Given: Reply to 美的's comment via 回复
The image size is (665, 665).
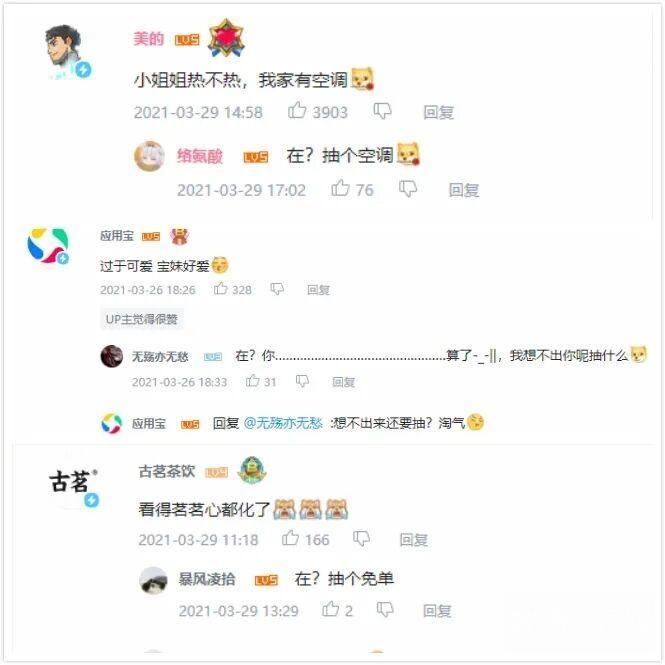Looking at the screenshot, I should (x=439, y=112).
